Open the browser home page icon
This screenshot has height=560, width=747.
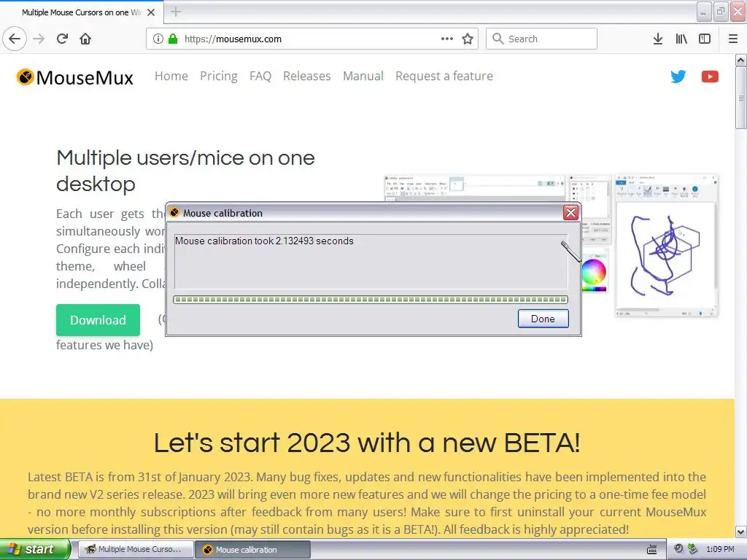(85, 39)
